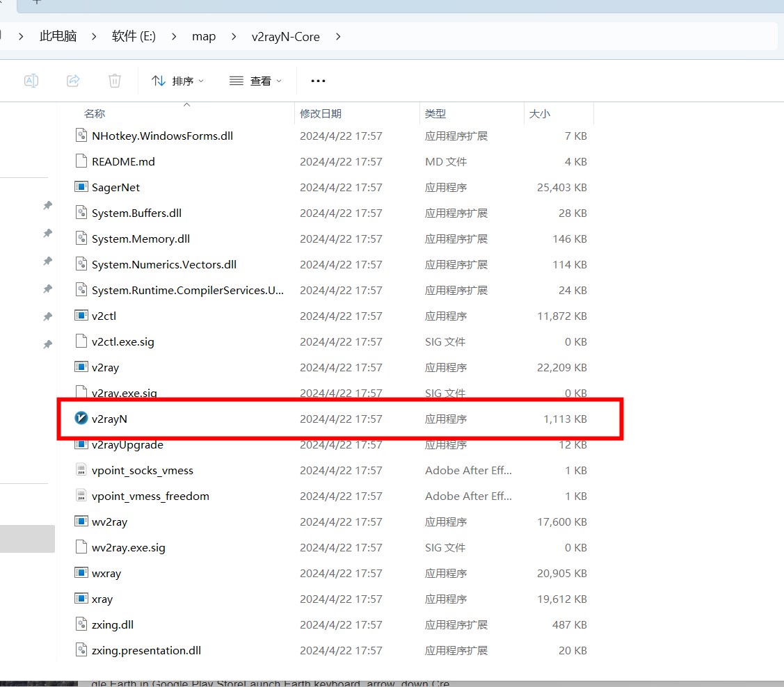
Task: Select the zxing.dll file icon
Action: [81, 624]
